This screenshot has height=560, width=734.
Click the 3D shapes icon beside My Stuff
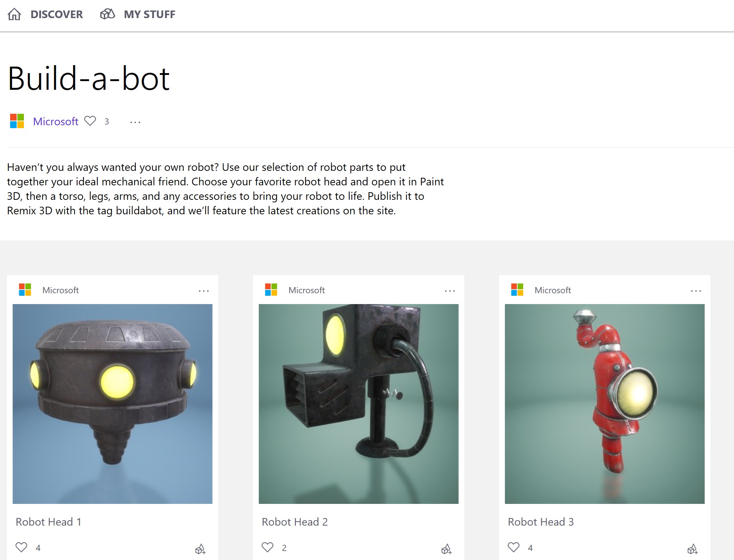tap(107, 14)
